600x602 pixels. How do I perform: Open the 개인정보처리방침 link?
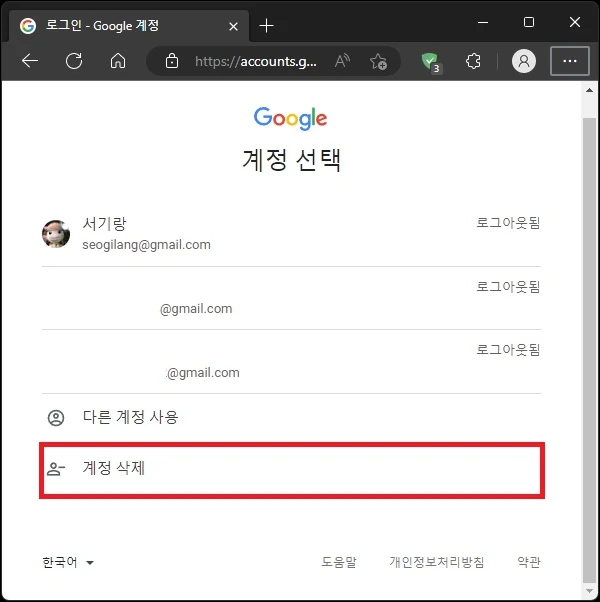pyautogui.click(x=436, y=562)
